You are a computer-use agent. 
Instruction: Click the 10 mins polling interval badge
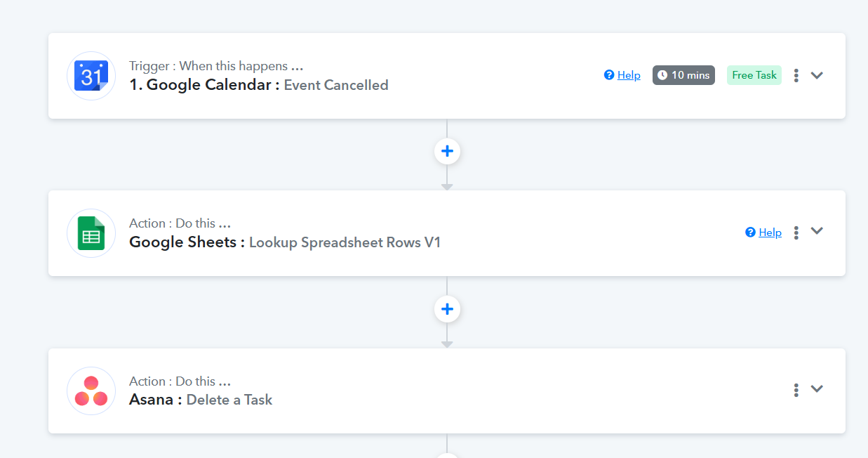(x=683, y=75)
